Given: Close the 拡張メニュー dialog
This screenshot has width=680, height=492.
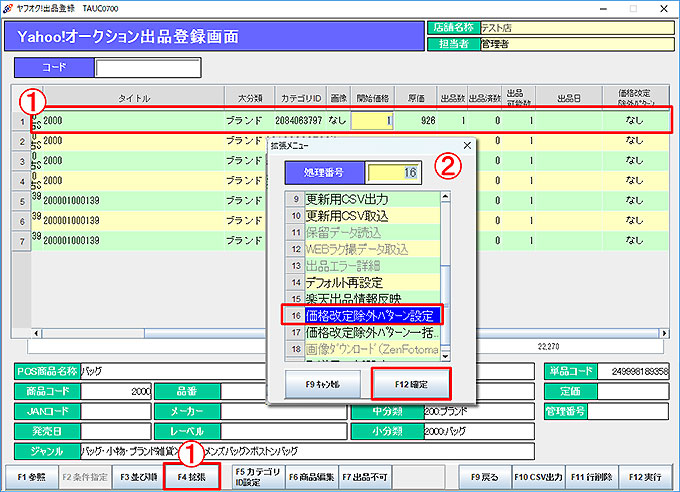Looking at the screenshot, I should coord(467,145).
